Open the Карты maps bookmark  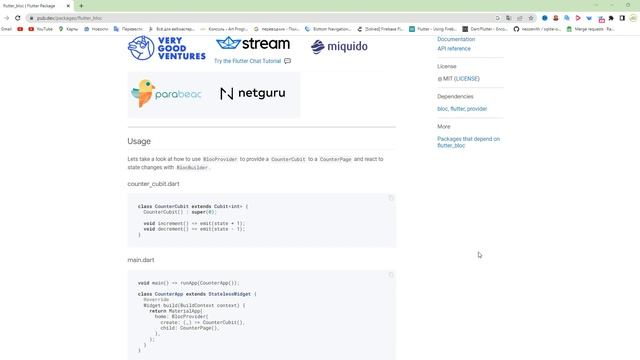(68, 29)
